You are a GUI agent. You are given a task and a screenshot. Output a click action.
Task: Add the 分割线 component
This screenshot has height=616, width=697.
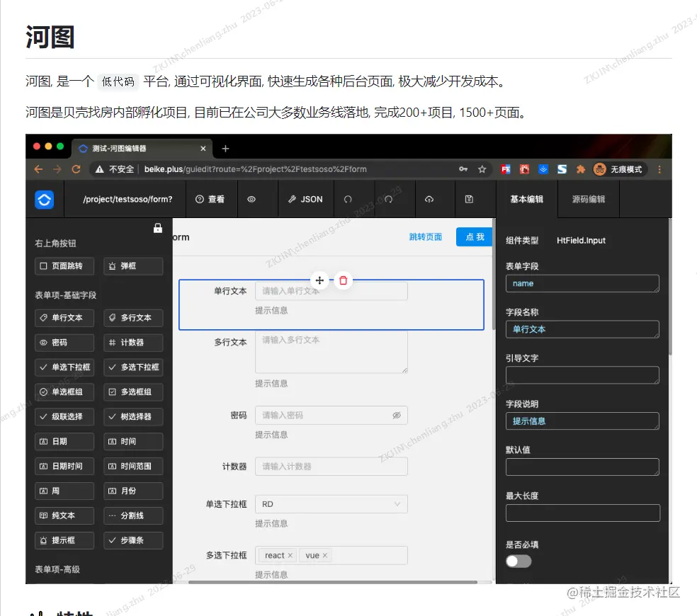pos(133,515)
